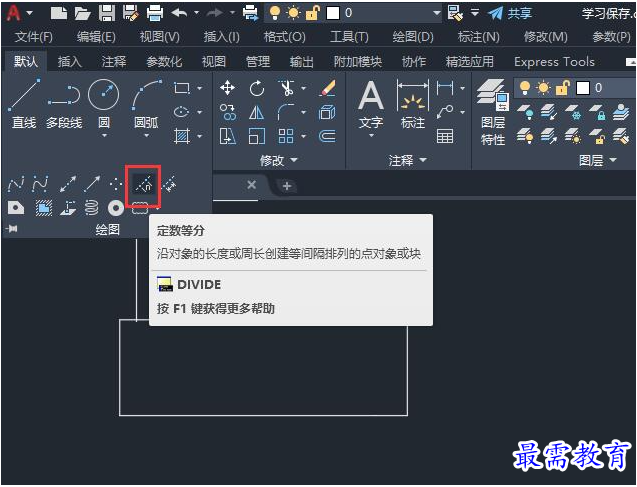Click the 共享 share button
637x487 pixels.
[x=509, y=13]
